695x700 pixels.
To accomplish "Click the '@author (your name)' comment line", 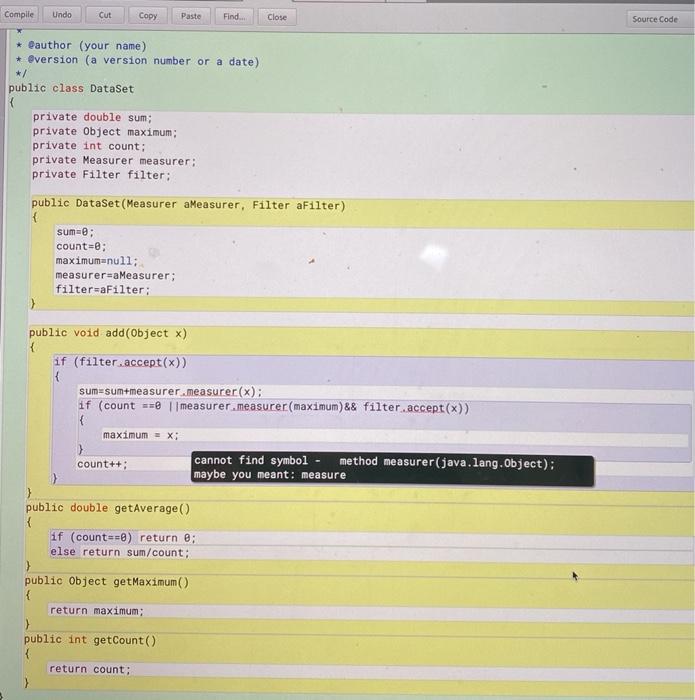I will (81, 46).
